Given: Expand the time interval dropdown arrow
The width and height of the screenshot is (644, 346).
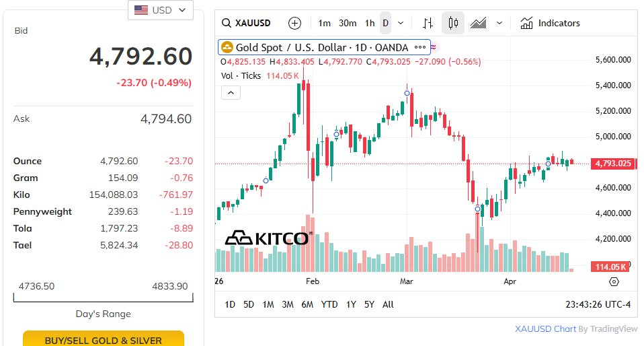Looking at the screenshot, I should click(x=401, y=23).
